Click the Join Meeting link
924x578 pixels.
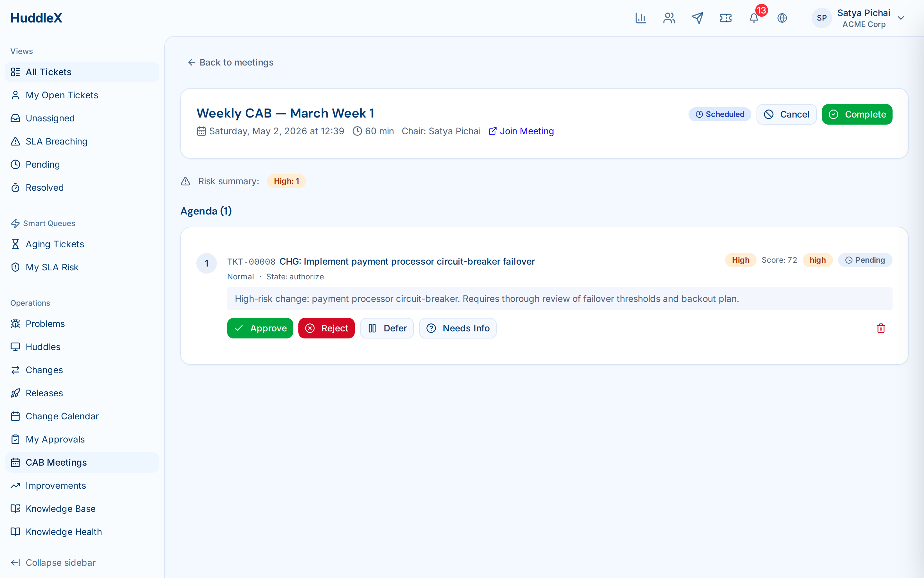(x=521, y=131)
